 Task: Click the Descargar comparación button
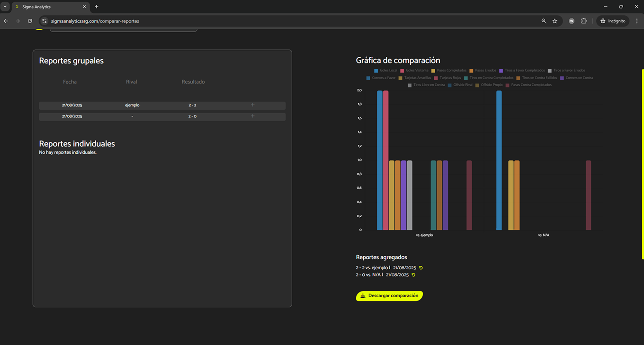[389, 296]
